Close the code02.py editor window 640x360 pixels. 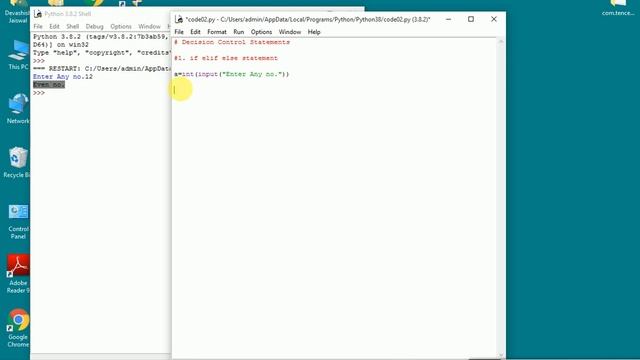pyautogui.click(x=494, y=19)
